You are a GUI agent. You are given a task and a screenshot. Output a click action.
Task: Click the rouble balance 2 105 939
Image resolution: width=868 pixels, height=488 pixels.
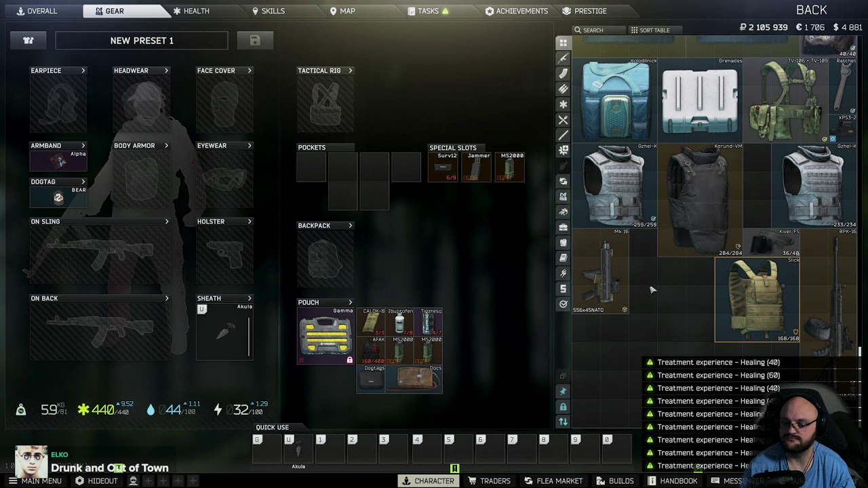tap(763, 28)
